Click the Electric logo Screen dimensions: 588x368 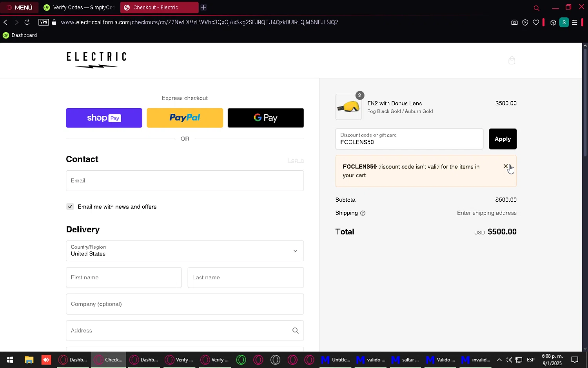pos(96,60)
